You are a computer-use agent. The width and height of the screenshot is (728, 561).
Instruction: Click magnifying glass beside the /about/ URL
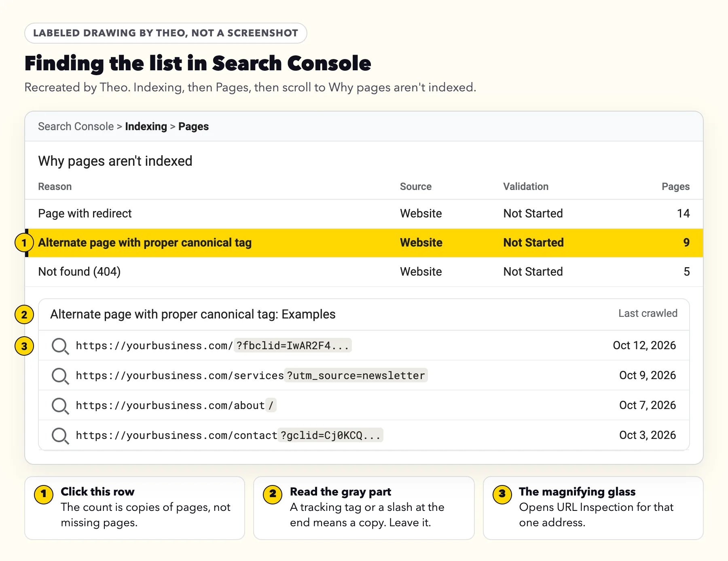pos(60,406)
